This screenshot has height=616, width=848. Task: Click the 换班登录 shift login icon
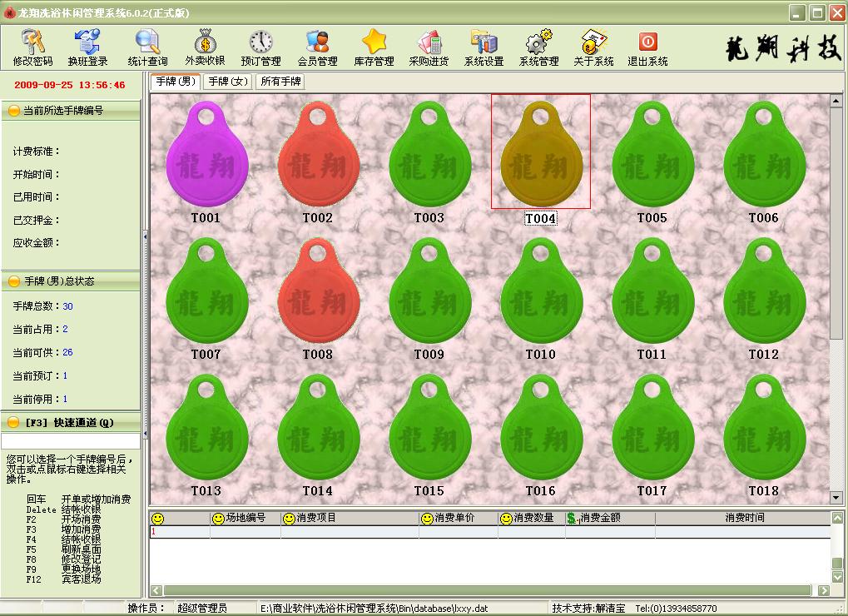[87, 48]
